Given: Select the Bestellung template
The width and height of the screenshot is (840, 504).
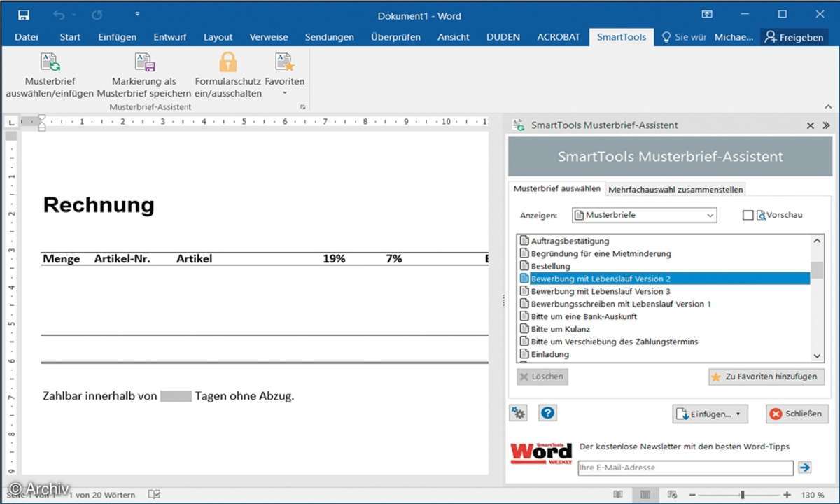Looking at the screenshot, I should (550, 266).
